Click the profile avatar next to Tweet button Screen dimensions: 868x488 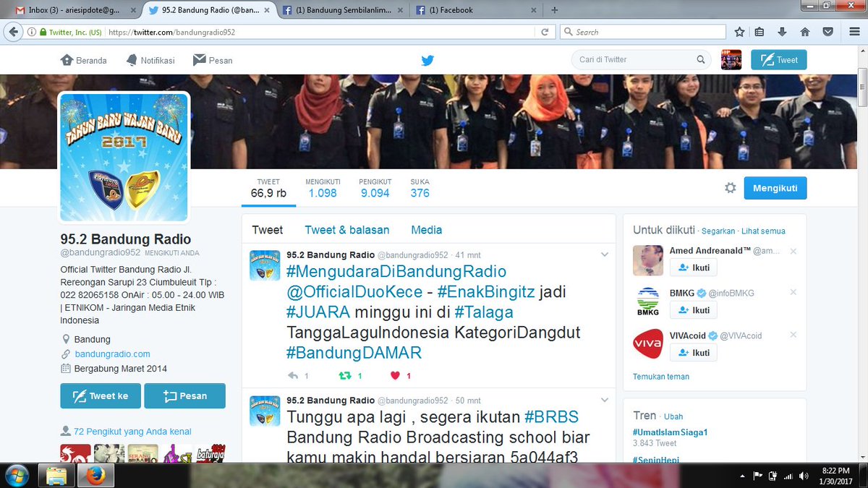pos(731,60)
